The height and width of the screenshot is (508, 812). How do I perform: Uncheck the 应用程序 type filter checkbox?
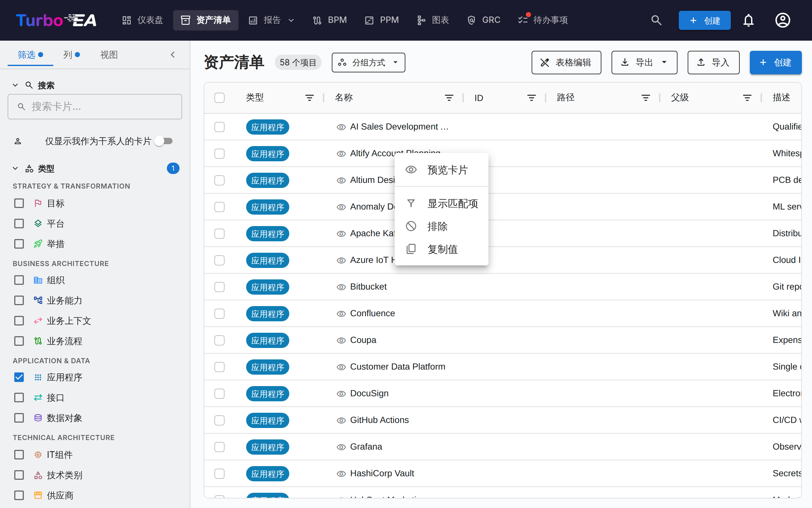pos(19,377)
